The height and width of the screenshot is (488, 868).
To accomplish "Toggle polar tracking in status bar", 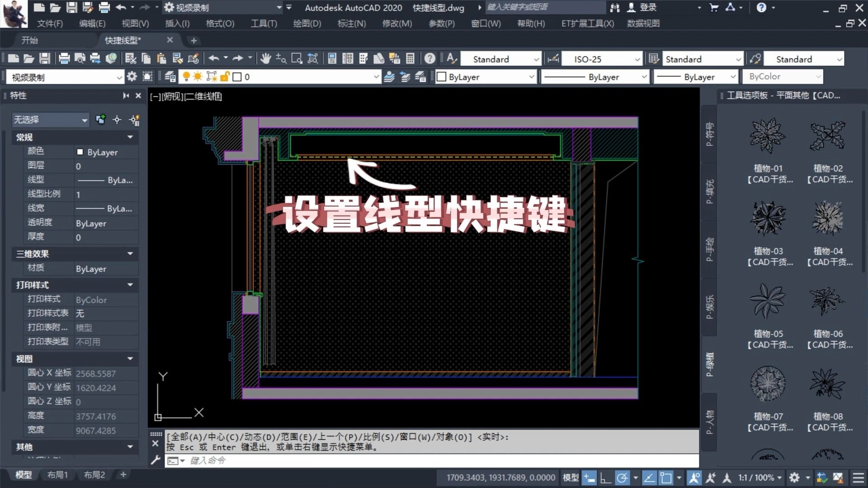I will (622, 478).
